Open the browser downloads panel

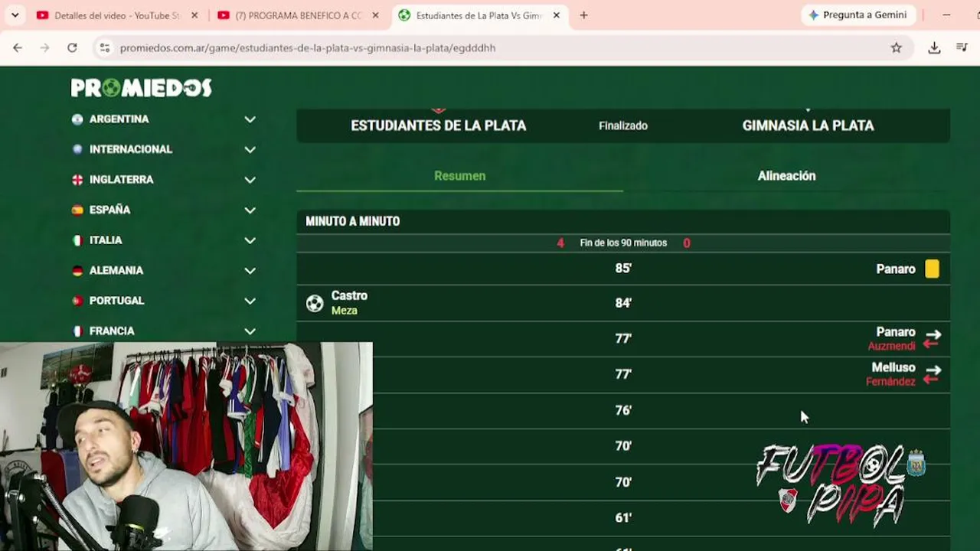tap(934, 47)
